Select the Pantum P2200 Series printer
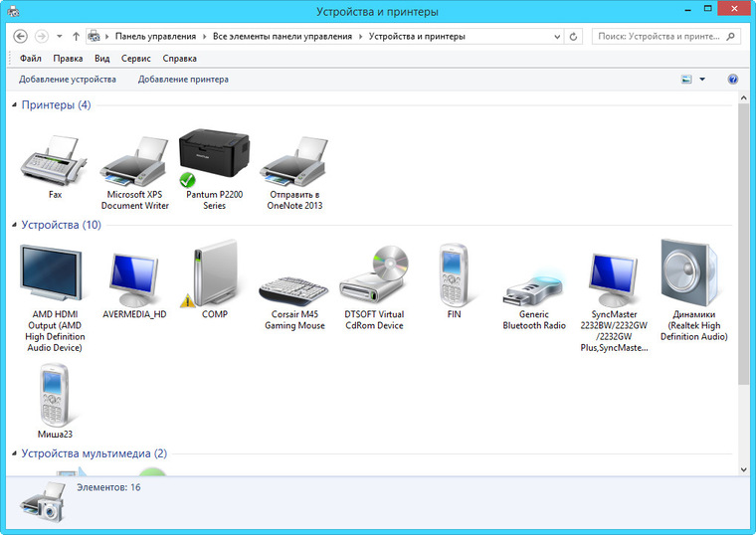Image resolution: width=756 pixels, height=535 pixels. point(214,157)
